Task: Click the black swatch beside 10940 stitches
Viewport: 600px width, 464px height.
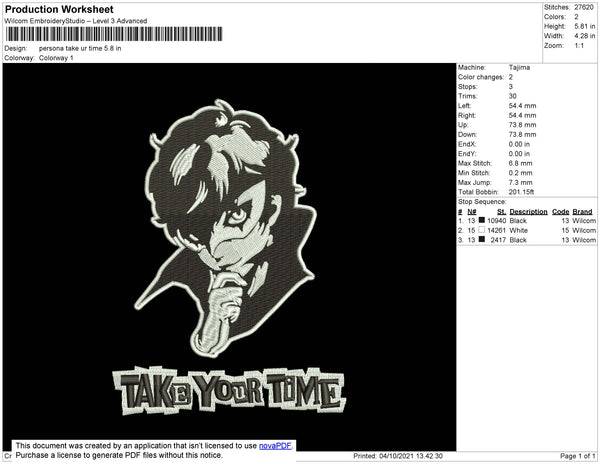Action: pyautogui.click(x=482, y=220)
